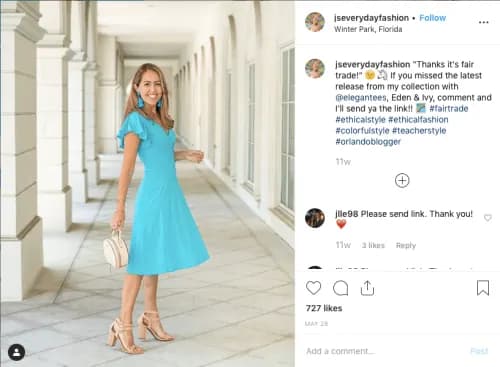The width and height of the screenshot is (500, 367).
Task: Open the #teacherstyle hashtag
Action: [x=419, y=130]
